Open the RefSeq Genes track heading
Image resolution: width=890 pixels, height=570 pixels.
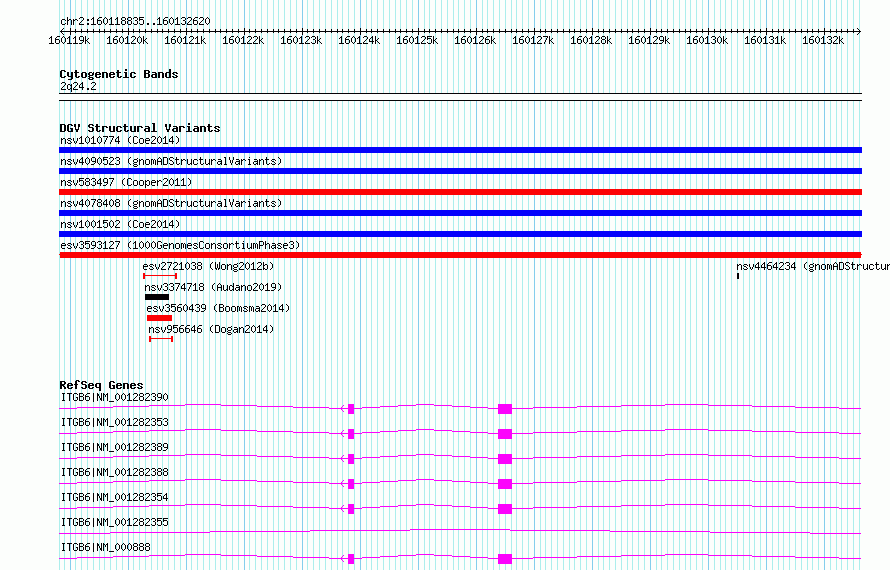click(101, 385)
